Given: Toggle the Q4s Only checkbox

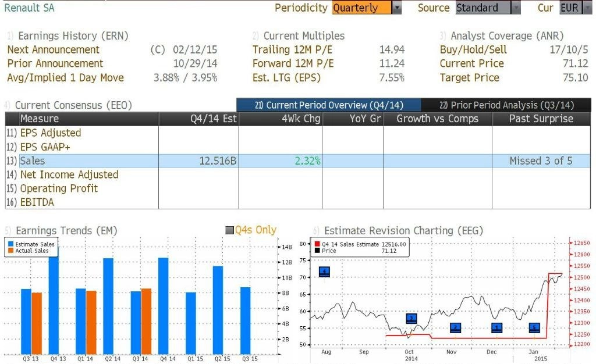Looking at the screenshot, I should (x=229, y=230).
